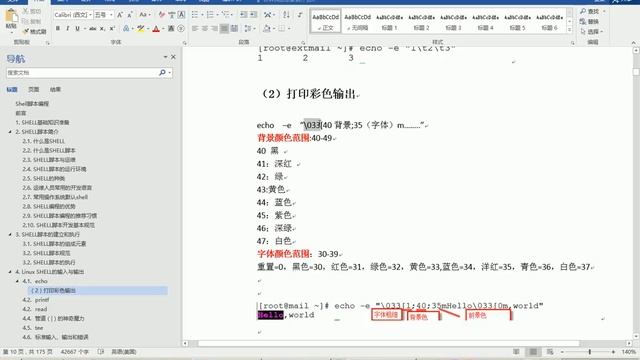Apply the red font color button
640x360 pixels.
coord(156,29)
